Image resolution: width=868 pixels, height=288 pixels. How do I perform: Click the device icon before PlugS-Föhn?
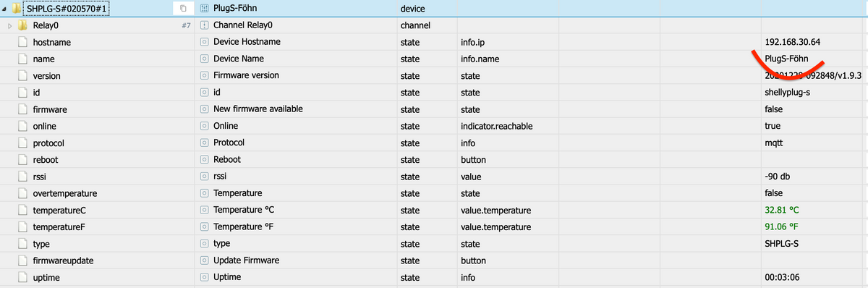[x=204, y=9]
